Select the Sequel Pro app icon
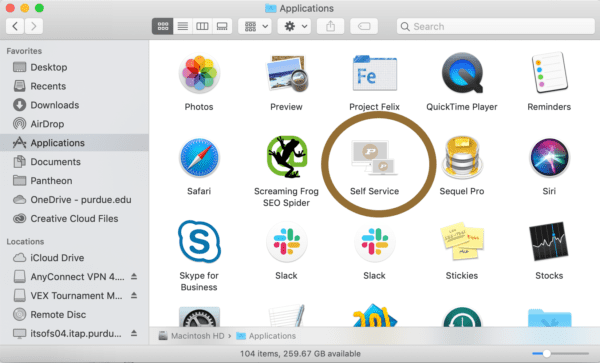This screenshot has height=363, width=600. coord(462,158)
